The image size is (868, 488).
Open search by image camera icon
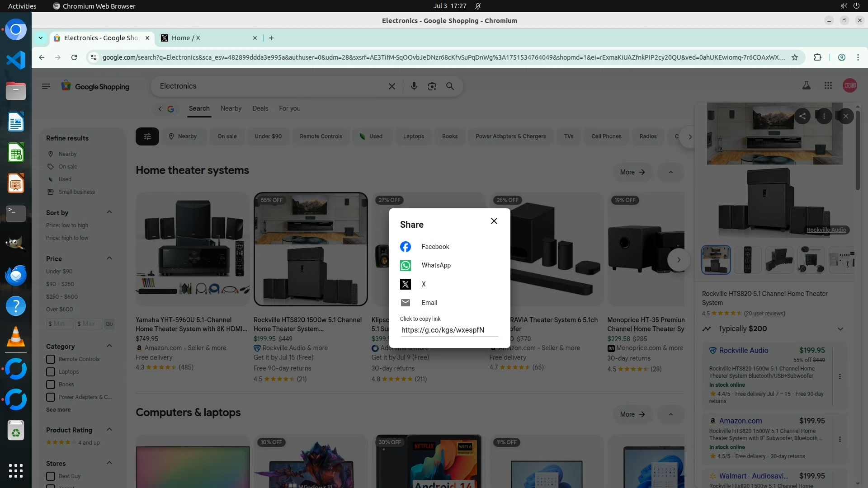point(432,86)
